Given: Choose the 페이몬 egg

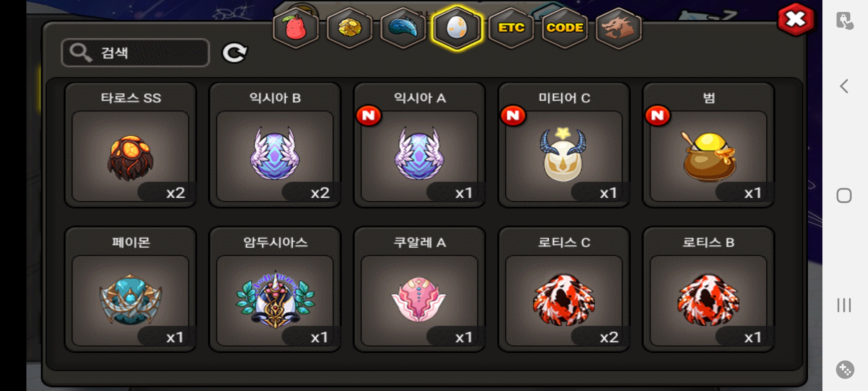Looking at the screenshot, I should [131, 289].
